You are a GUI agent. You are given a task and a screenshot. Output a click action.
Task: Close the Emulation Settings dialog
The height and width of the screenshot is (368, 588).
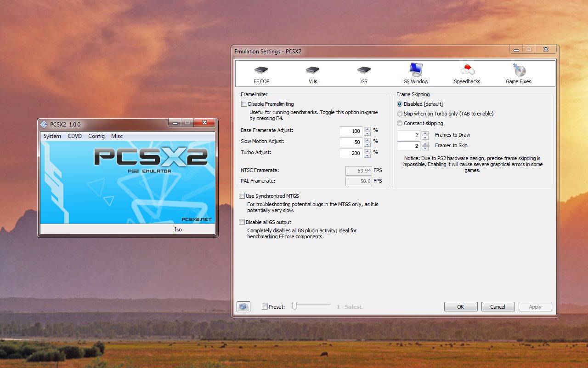click(x=546, y=49)
